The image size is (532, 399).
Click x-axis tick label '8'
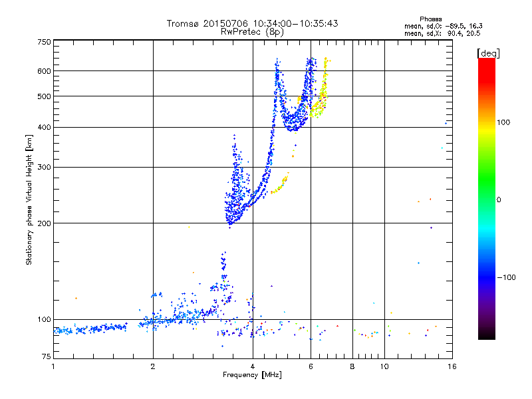[x=352, y=366]
